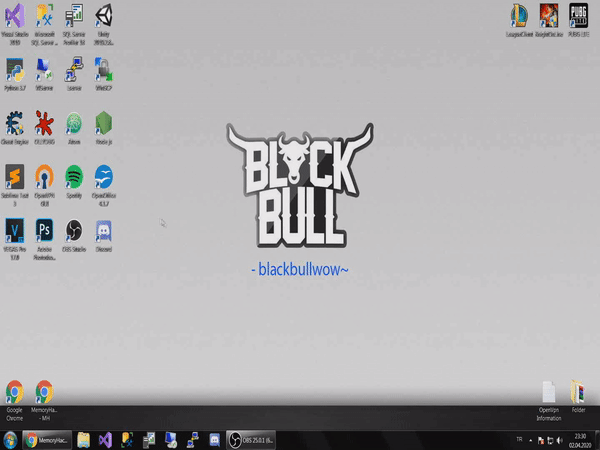Select the VEGAS Pro desktop shortcut
This screenshot has height=450, width=600.
(x=15, y=240)
